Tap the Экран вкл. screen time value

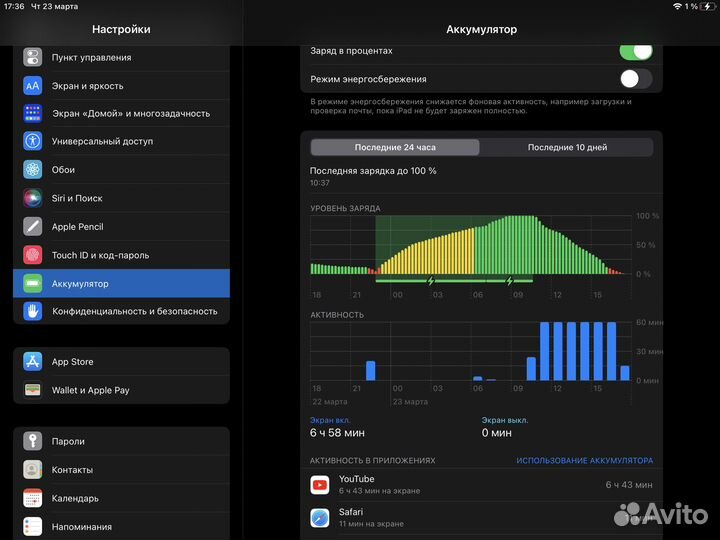click(338, 433)
